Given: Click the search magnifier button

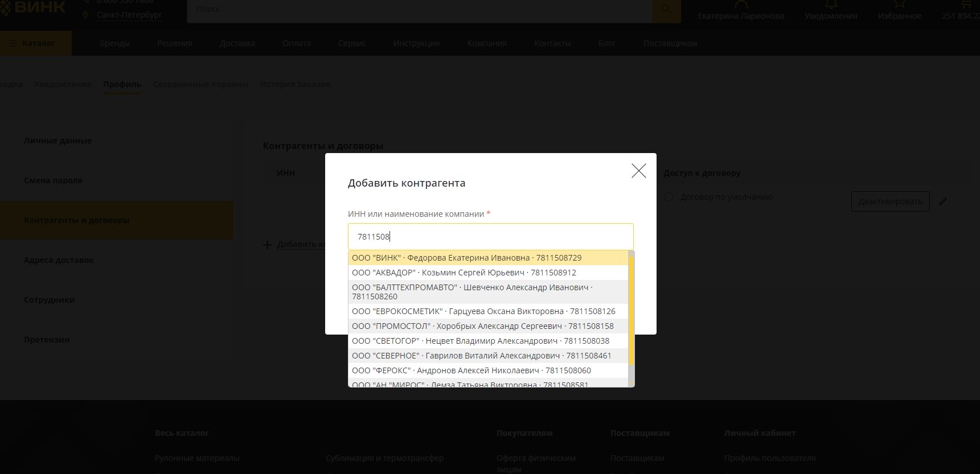Looking at the screenshot, I should [x=666, y=10].
